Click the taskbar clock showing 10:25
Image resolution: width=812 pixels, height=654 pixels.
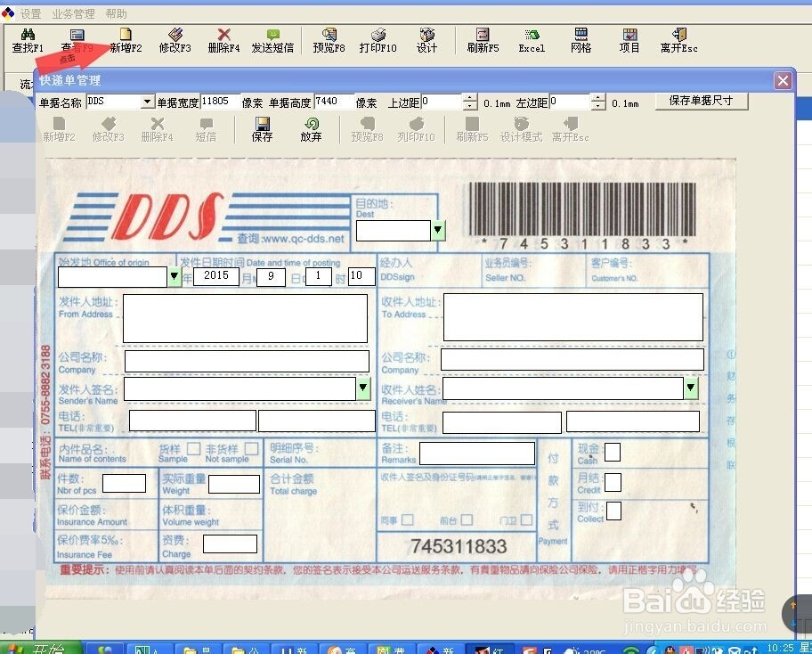[780, 648]
